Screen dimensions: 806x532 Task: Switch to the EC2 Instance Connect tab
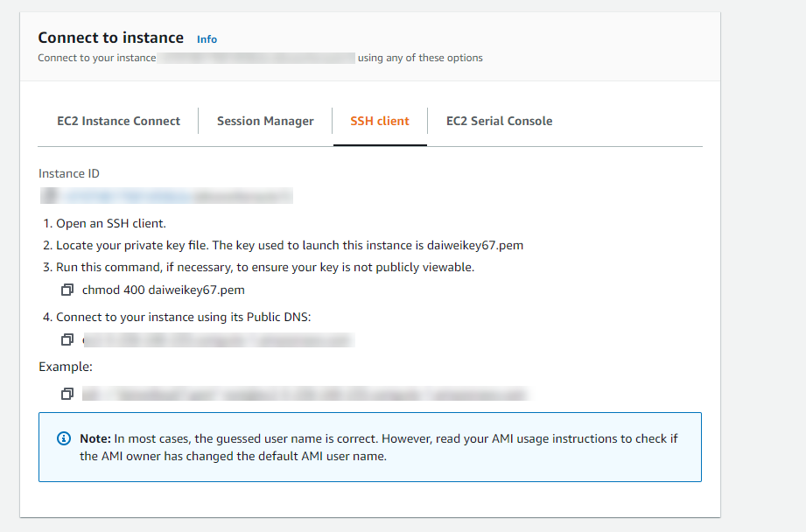click(119, 122)
